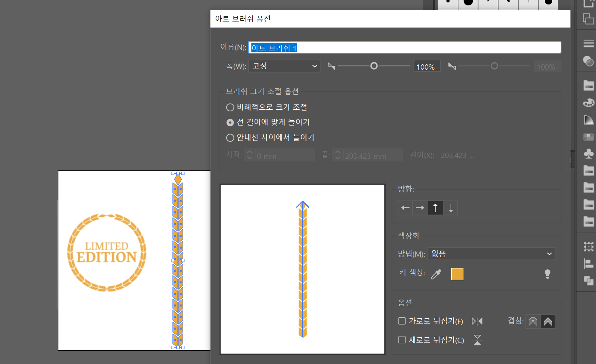Screen dimensions: 596x364
Task: Open the 폭 고정 dropdown
Action: [x=284, y=66]
